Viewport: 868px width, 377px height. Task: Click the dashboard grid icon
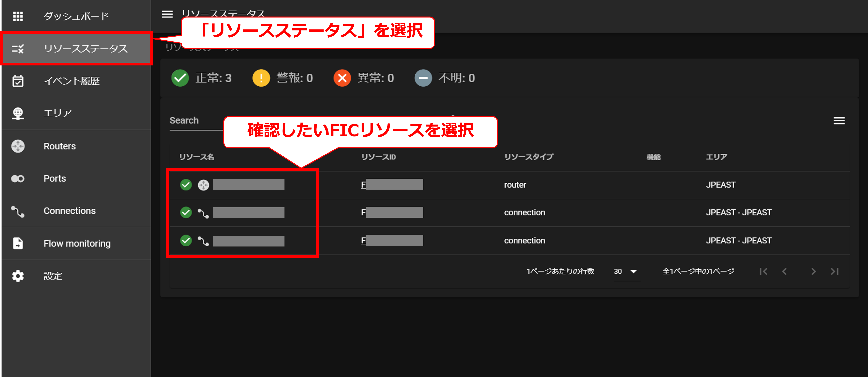point(18,16)
